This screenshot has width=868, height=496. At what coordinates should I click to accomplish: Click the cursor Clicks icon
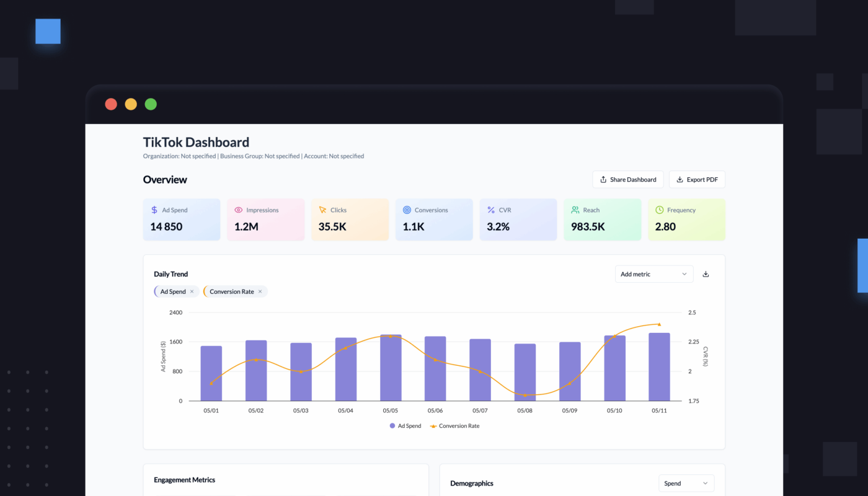[x=322, y=210]
